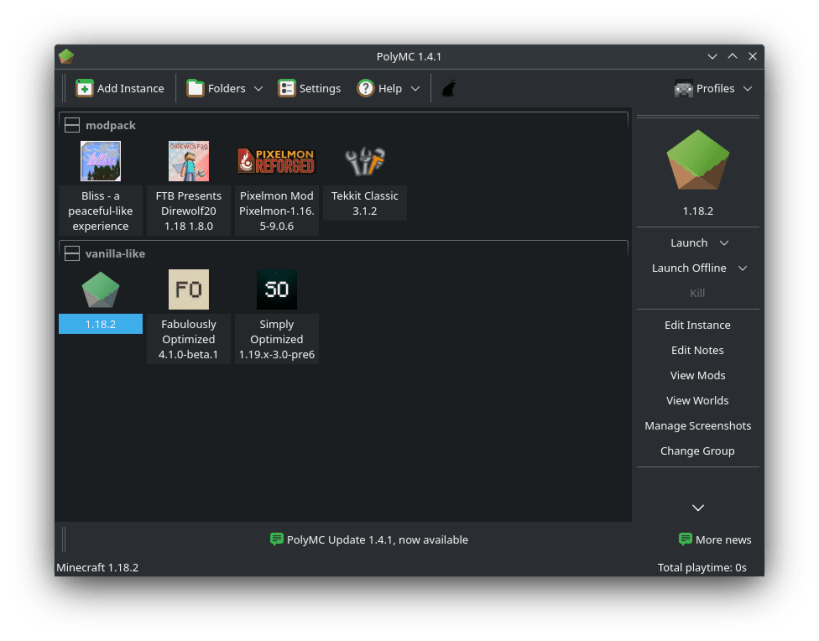Open Manage Screenshots
Viewport: 819px width, 641px height.
697,426
